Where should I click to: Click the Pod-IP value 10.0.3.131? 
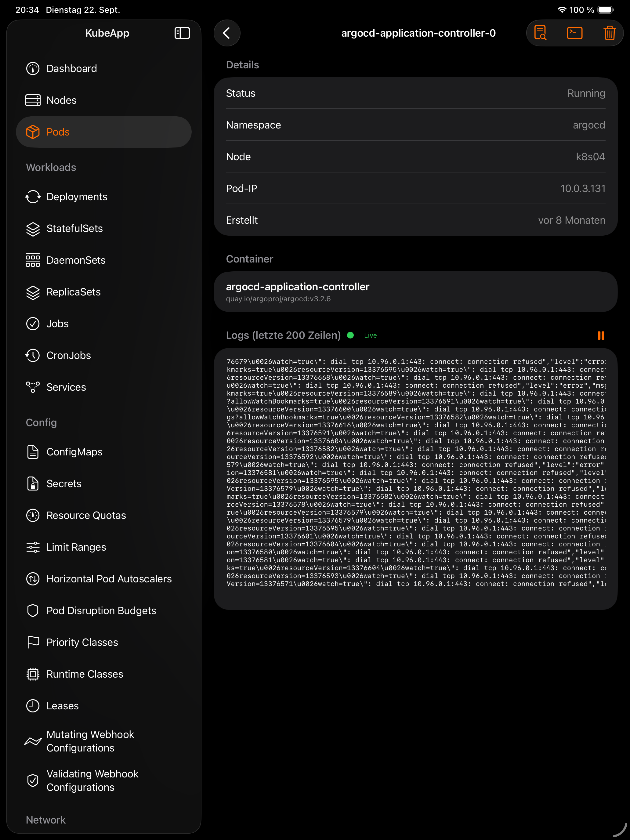point(582,189)
